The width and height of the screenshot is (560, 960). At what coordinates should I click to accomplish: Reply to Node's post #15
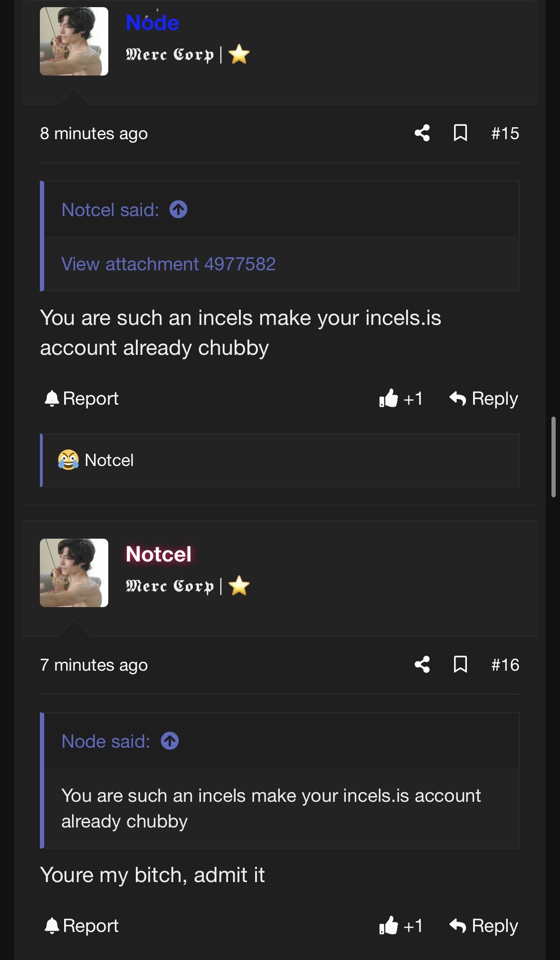click(x=484, y=399)
